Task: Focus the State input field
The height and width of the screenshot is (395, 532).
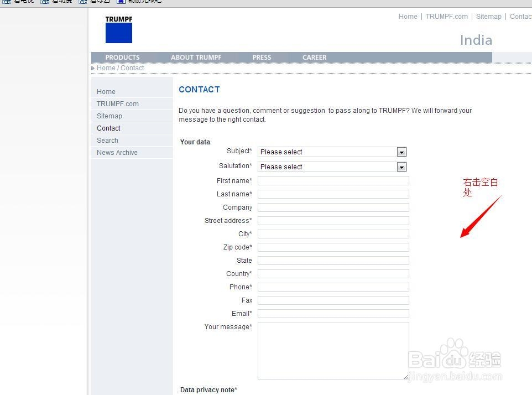Action: coord(333,261)
